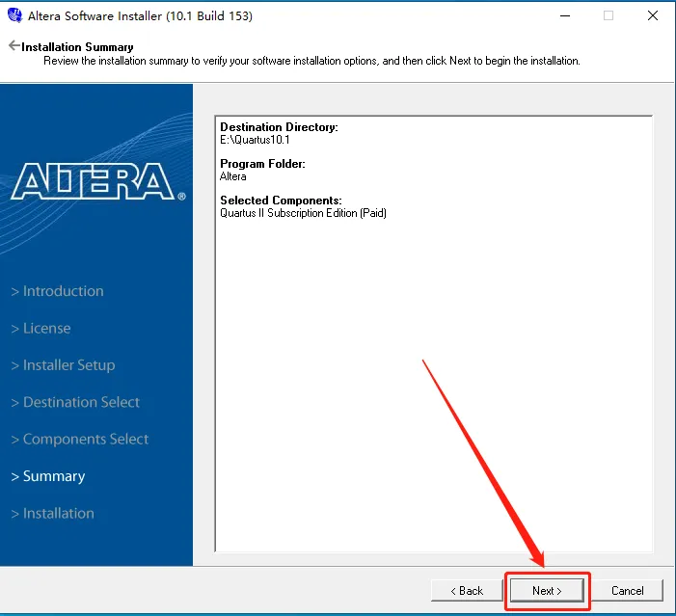Click the window title Altera Software Installer
Screen dimensions: 676x616
coord(140,16)
